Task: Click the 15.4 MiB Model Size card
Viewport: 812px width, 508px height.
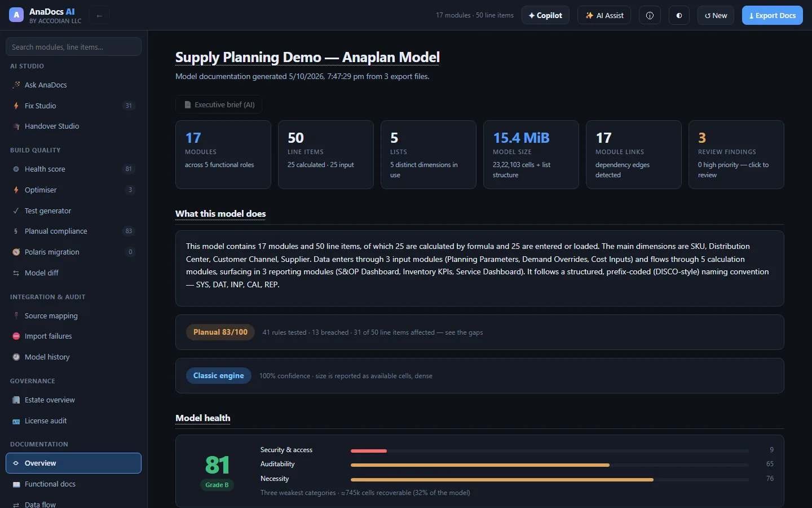Action: click(x=531, y=155)
